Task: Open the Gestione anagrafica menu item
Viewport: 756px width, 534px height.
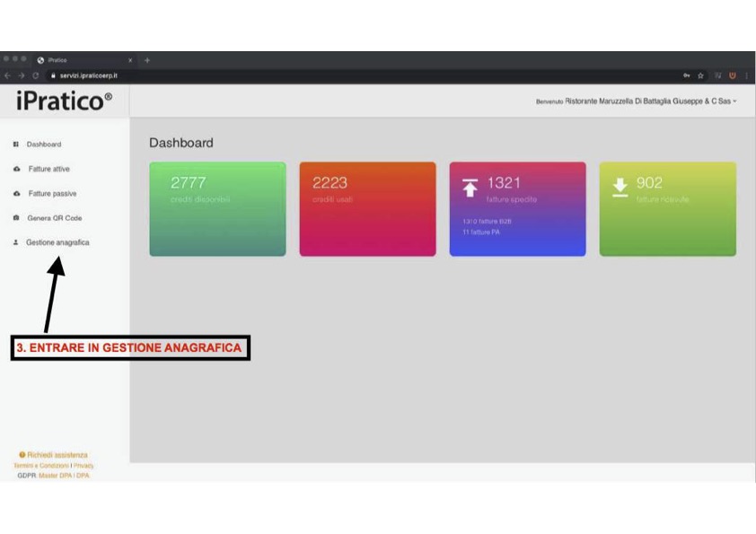Action: click(x=57, y=242)
